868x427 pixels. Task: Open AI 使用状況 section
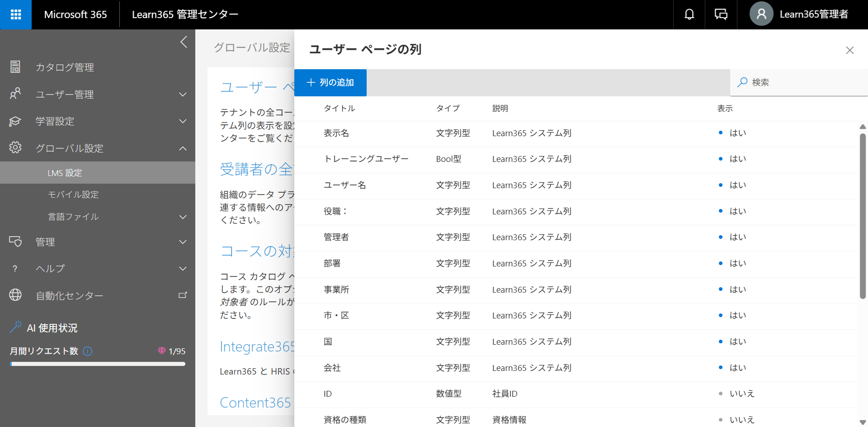pos(52,328)
